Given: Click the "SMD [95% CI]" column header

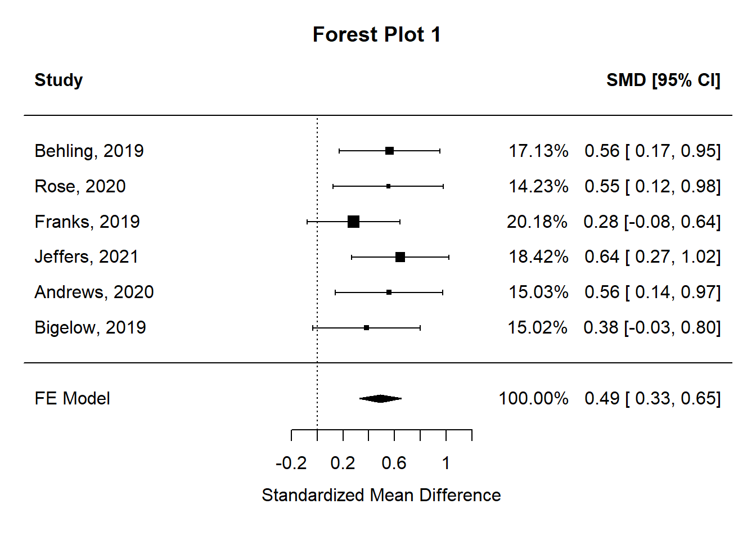Looking at the screenshot, I should (663, 80).
